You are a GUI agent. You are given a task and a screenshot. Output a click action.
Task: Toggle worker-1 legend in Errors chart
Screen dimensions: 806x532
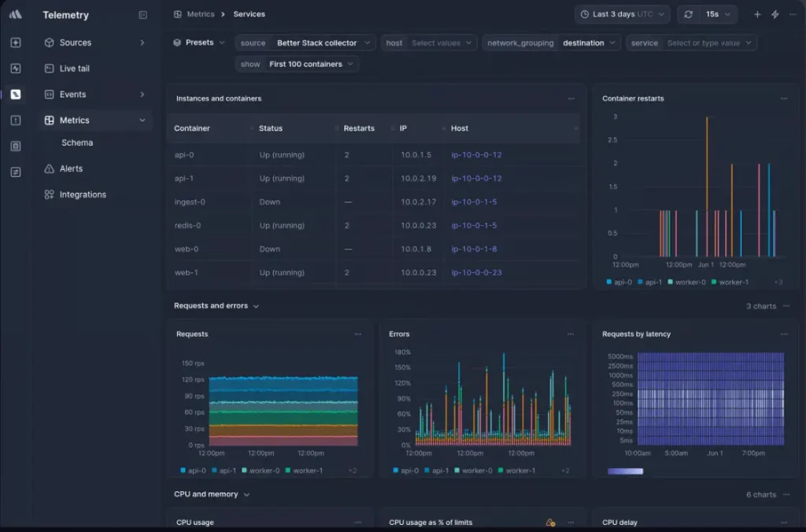click(x=516, y=471)
